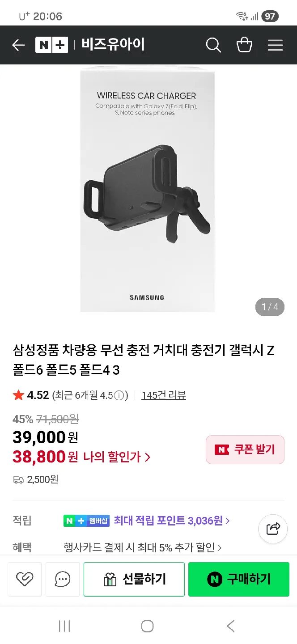297x644 pixels.
Task: Open Android recent apps button
Action: tap(64, 626)
